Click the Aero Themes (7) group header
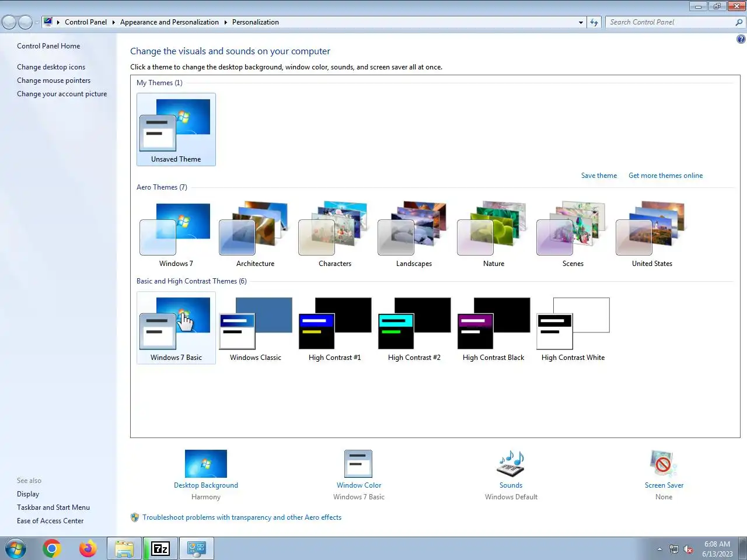Viewport: 747px width, 560px height. [x=162, y=187]
